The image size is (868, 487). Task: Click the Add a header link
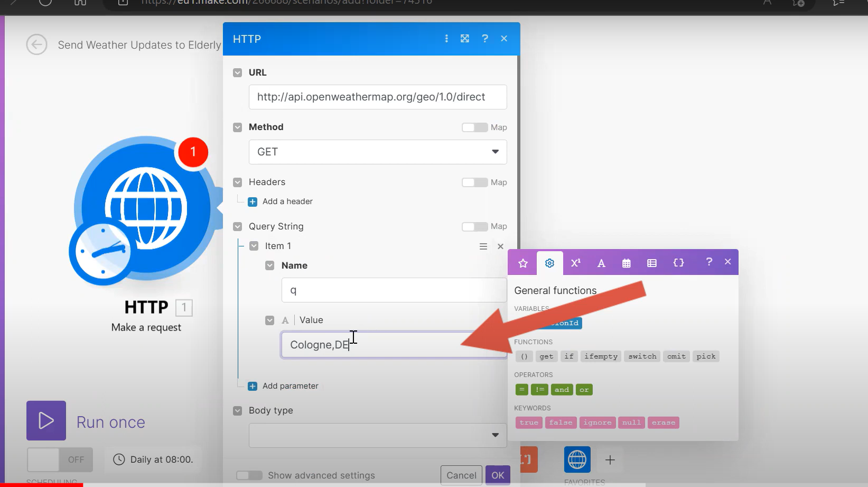click(287, 201)
